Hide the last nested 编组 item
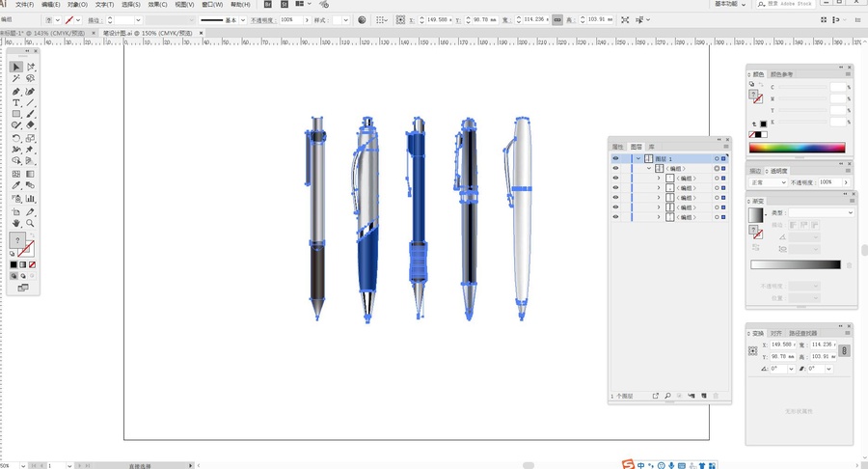 [x=615, y=217]
